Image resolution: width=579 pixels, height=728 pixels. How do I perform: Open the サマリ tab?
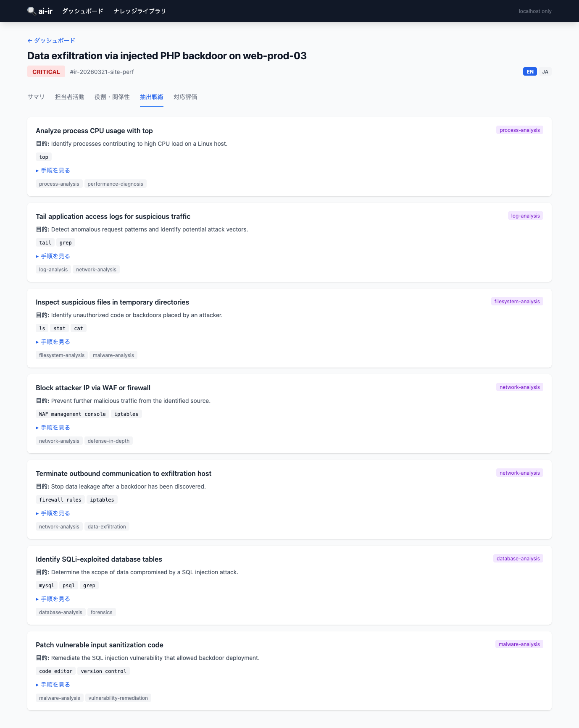click(x=36, y=97)
